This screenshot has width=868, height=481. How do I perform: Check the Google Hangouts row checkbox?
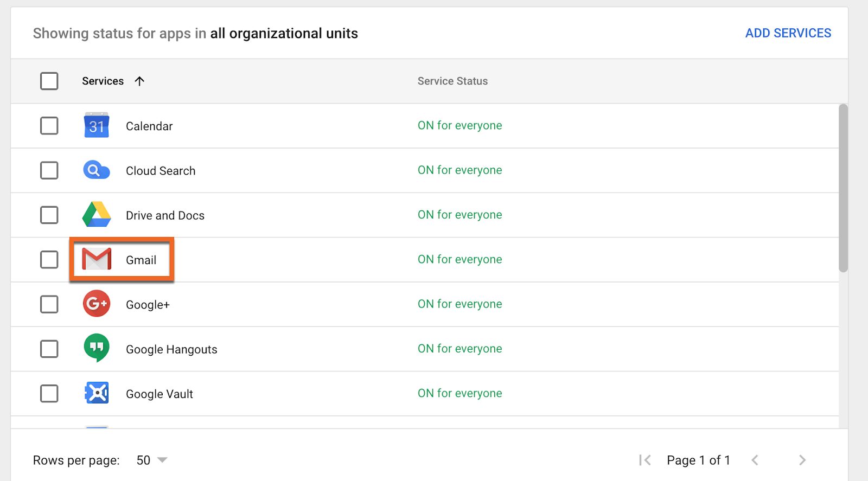coord(49,349)
